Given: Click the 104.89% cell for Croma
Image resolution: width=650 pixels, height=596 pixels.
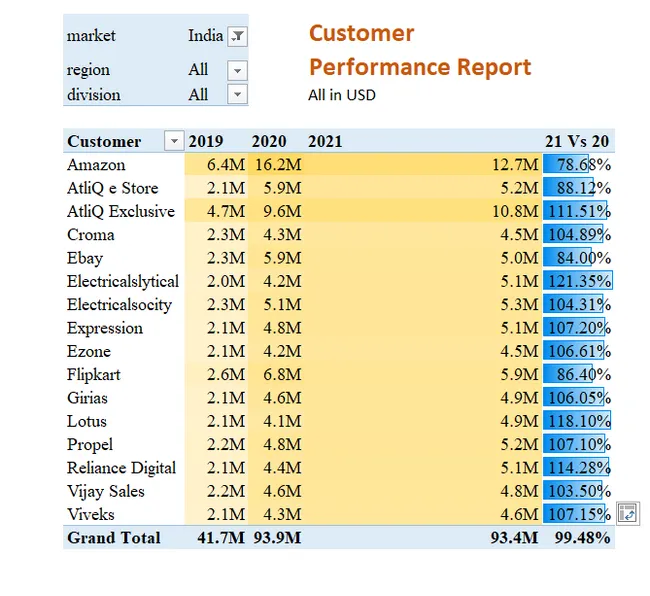Looking at the screenshot, I should [x=579, y=235].
